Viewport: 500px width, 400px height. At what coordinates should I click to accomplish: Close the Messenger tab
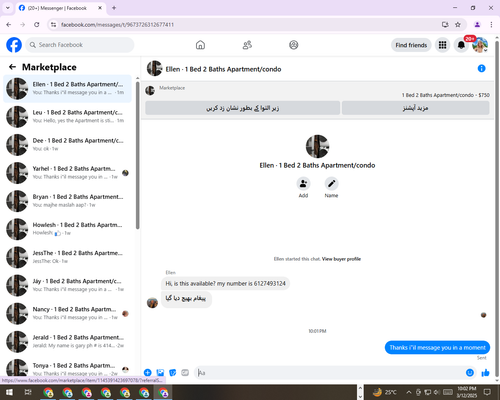pos(100,8)
